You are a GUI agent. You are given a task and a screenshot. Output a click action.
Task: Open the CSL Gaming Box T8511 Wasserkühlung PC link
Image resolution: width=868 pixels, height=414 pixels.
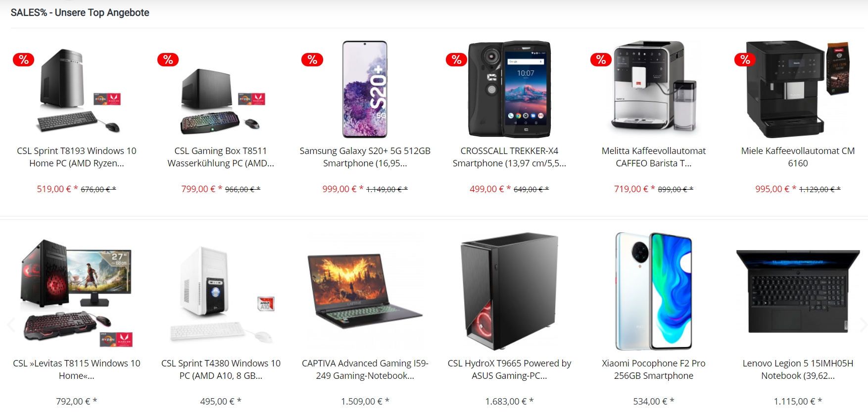[221, 157]
